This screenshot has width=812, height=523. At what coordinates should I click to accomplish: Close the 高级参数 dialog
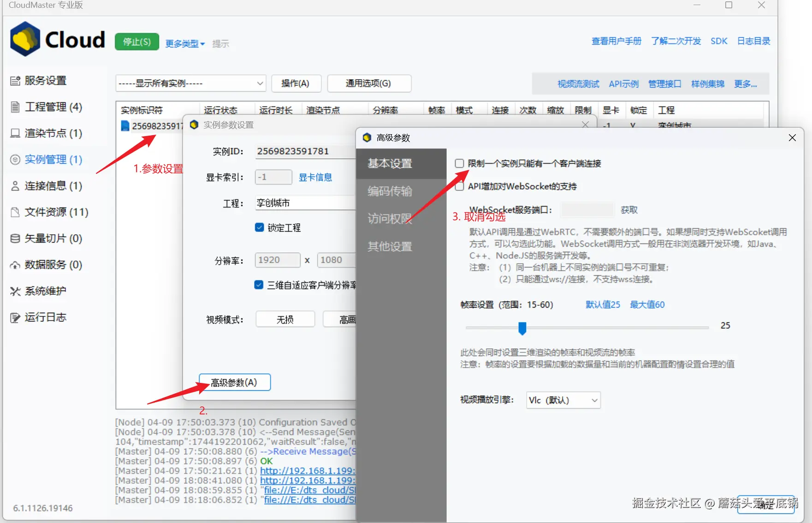pos(792,137)
